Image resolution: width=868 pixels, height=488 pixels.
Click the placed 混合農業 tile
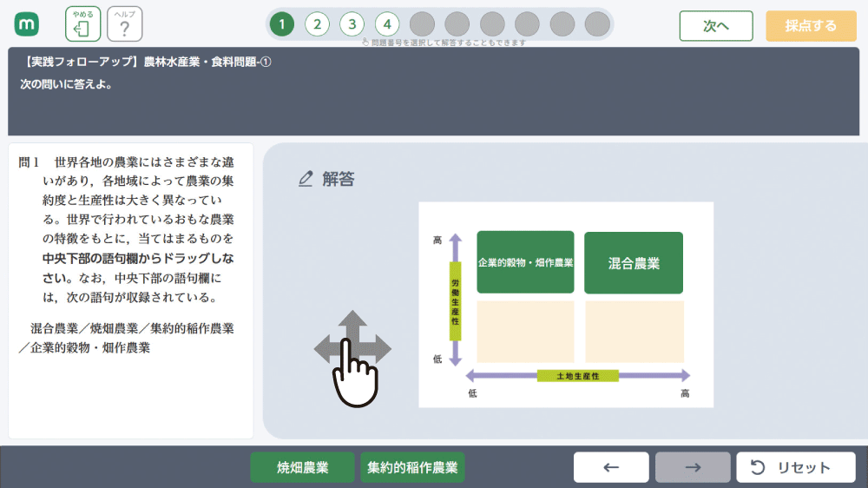pyautogui.click(x=634, y=263)
